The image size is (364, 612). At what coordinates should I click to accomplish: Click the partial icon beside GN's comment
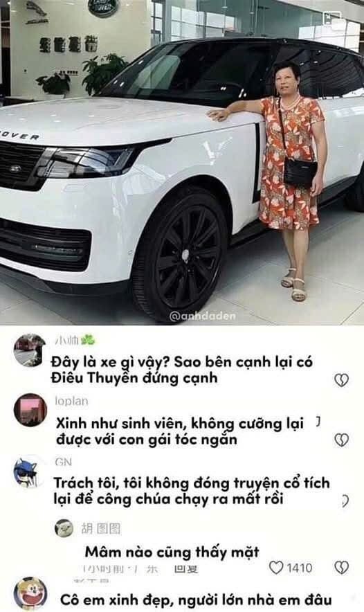coord(345,501)
